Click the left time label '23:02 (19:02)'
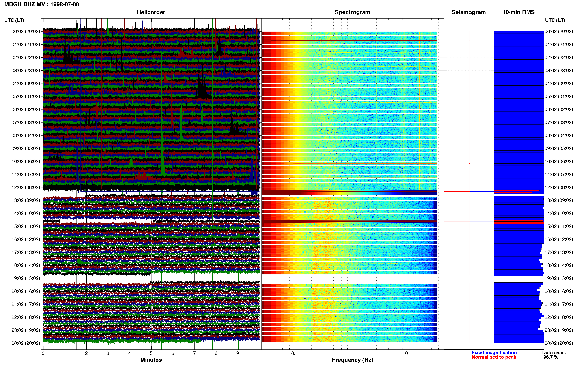This screenshot has height=368, width=588. (x=26, y=330)
